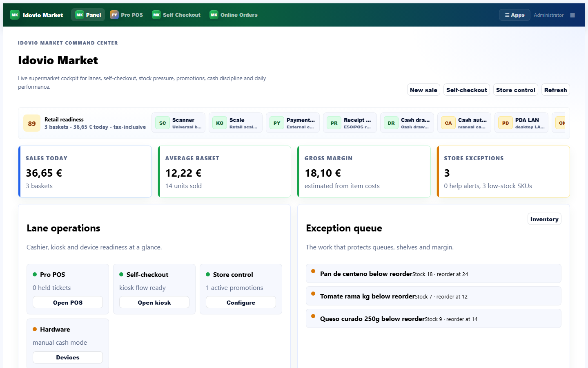Open the Apps menu
Viewport: 588px width, 368px height.
514,15
